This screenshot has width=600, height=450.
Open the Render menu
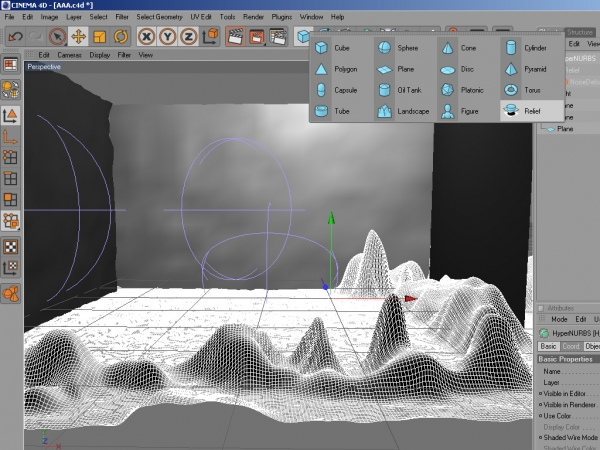pos(253,17)
